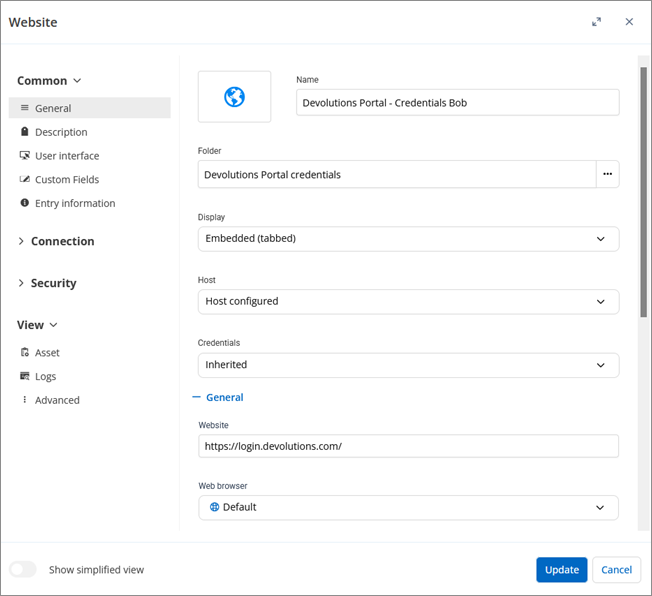652x596 pixels.
Task: Select Description in the sidebar
Action: click(x=61, y=132)
